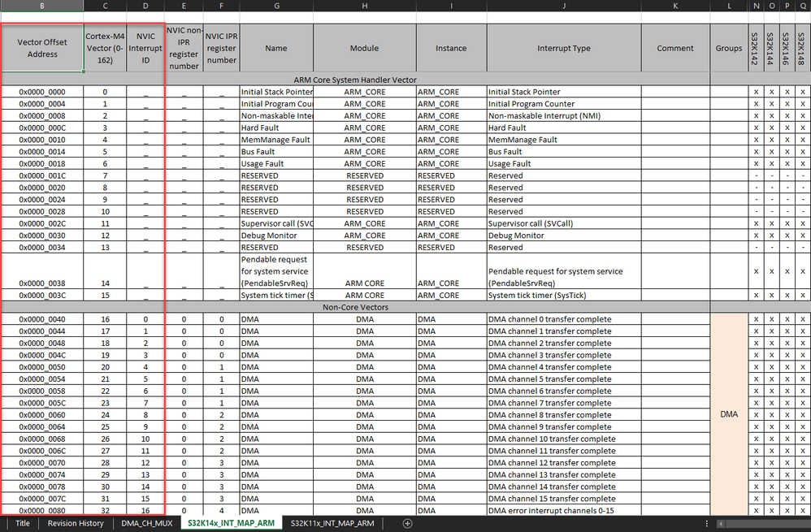Click horizontal scrollbar left arrow
Viewport: 811px width, 532px height.
point(721,523)
